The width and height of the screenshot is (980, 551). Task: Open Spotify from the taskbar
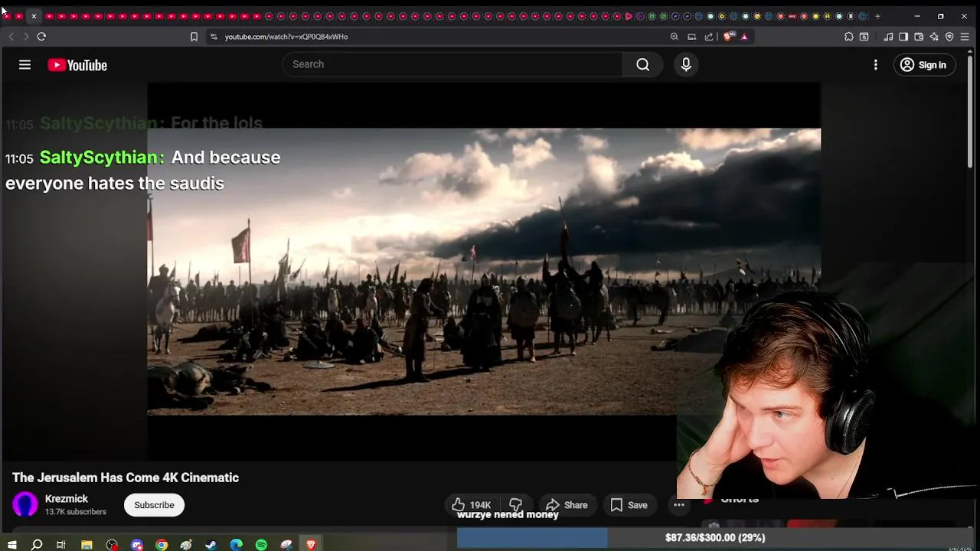point(261,545)
